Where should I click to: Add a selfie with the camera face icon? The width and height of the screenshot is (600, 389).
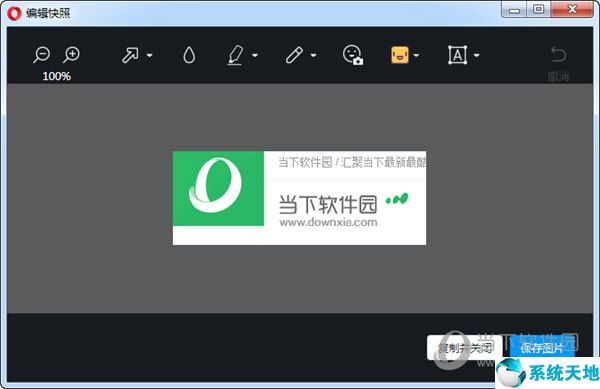(353, 55)
